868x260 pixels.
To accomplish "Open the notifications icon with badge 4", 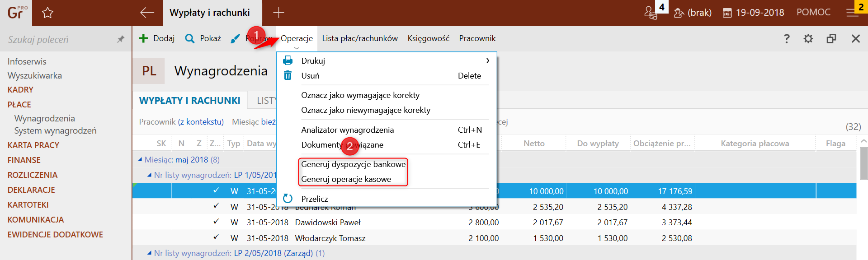I will pyautogui.click(x=651, y=12).
